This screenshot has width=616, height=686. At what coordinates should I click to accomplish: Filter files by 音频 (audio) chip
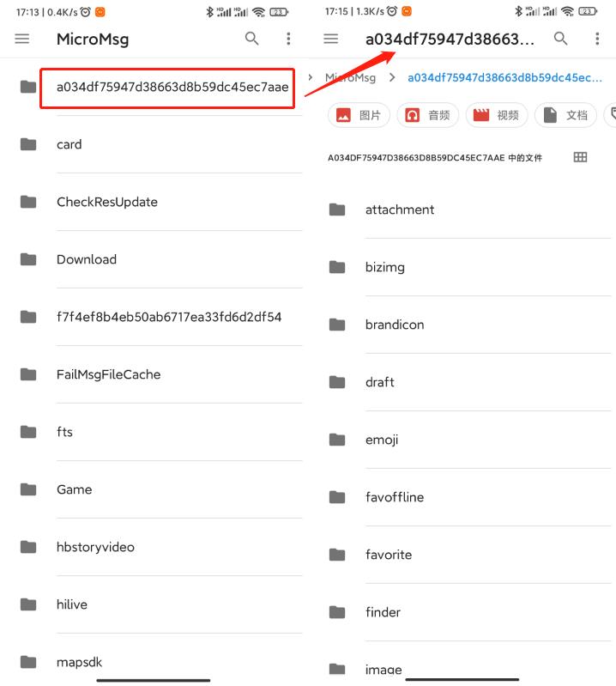point(428,115)
